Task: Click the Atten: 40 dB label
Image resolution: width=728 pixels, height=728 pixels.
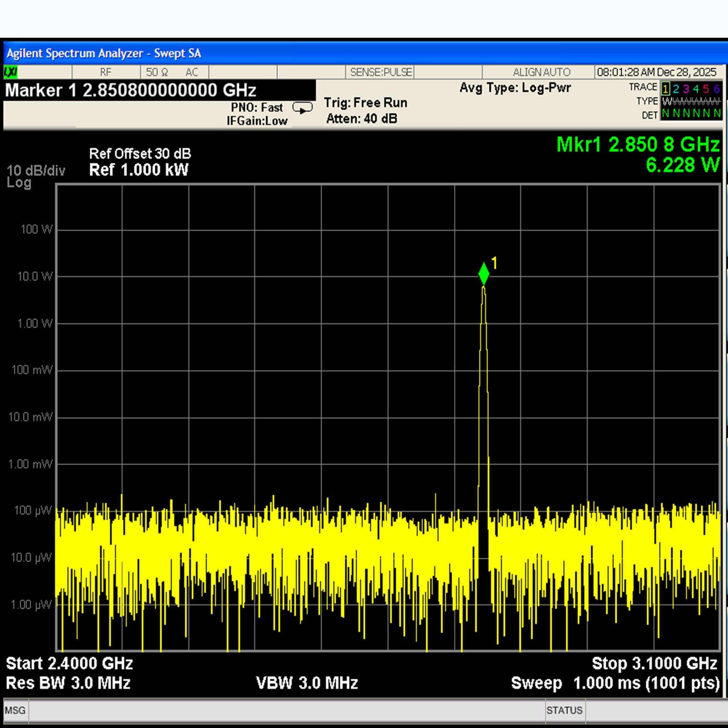Action: click(x=361, y=119)
